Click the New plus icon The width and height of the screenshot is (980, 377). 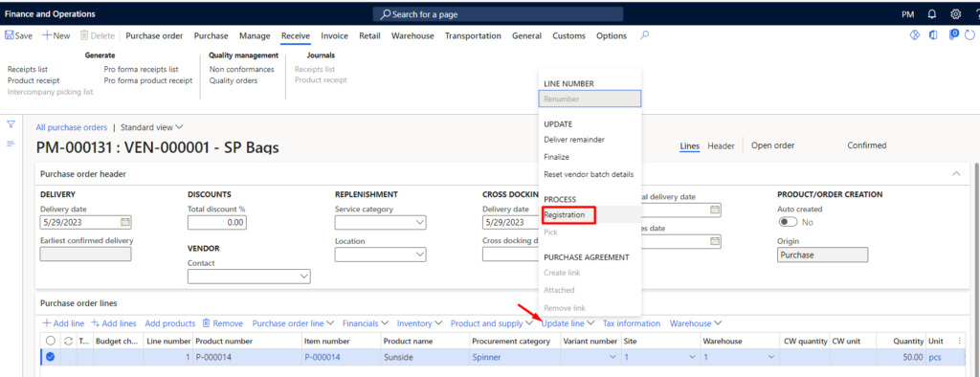pos(46,35)
